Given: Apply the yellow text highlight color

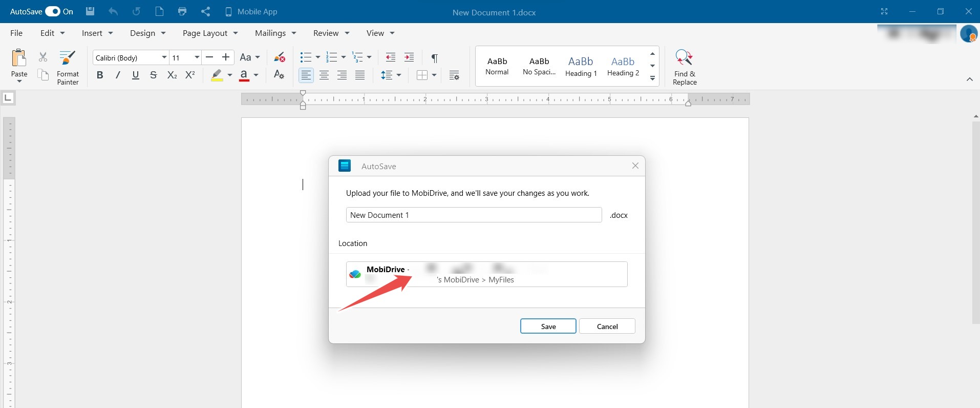Looking at the screenshot, I should (217, 75).
